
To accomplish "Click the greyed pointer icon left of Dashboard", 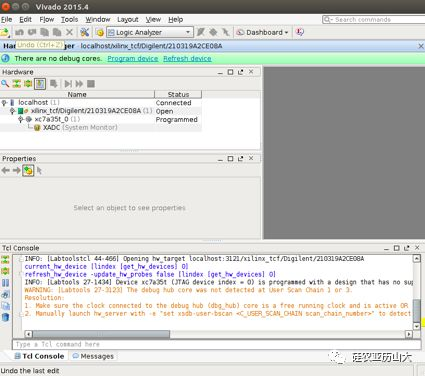I will pos(226,32).
